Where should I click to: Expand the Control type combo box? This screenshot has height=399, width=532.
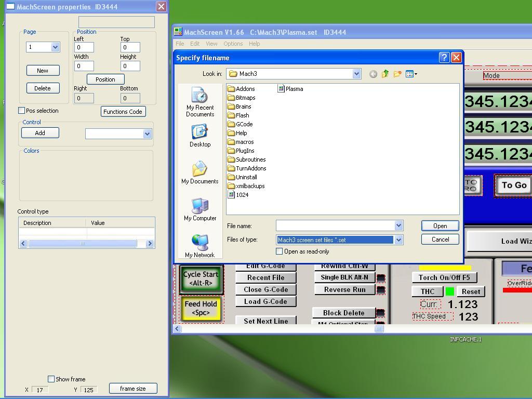pos(147,134)
